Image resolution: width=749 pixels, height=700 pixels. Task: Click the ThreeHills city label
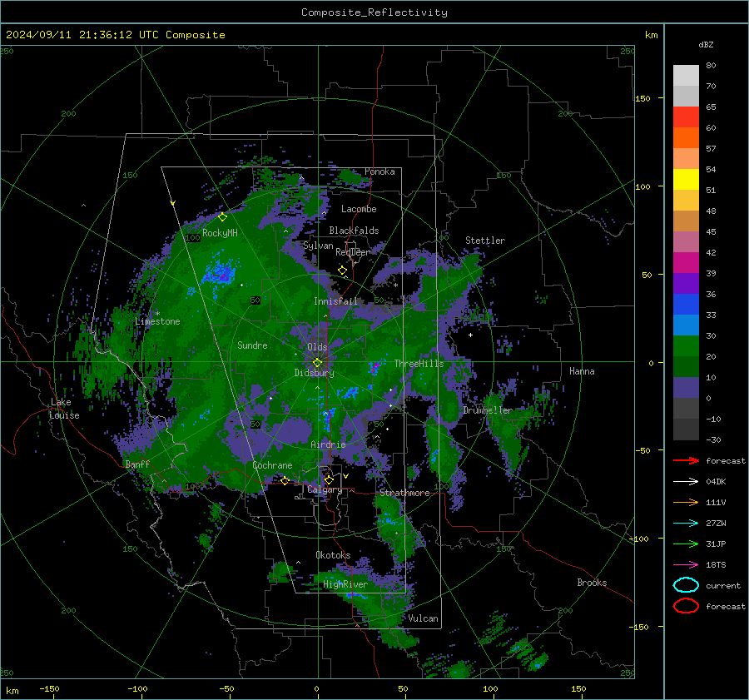419,364
